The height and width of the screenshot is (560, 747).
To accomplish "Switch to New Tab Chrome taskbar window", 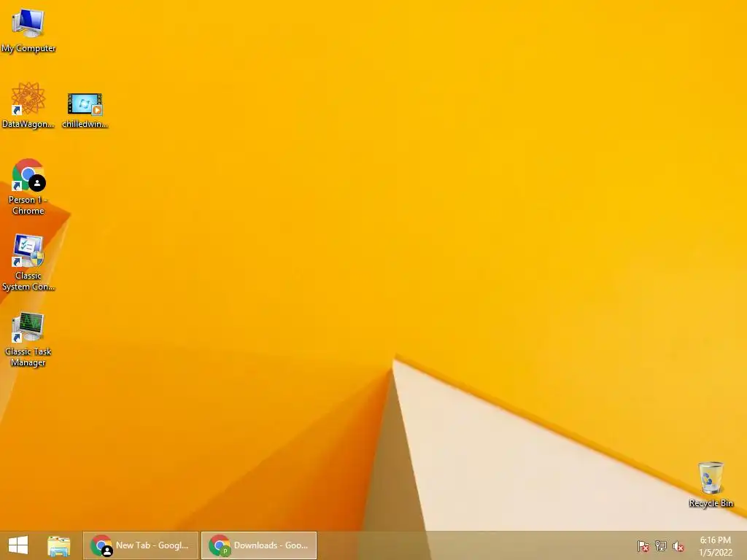I will tap(141, 545).
